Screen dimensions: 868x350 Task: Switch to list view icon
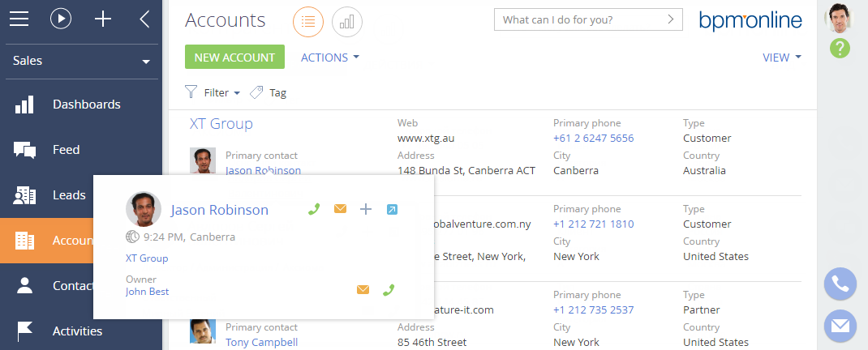point(307,22)
